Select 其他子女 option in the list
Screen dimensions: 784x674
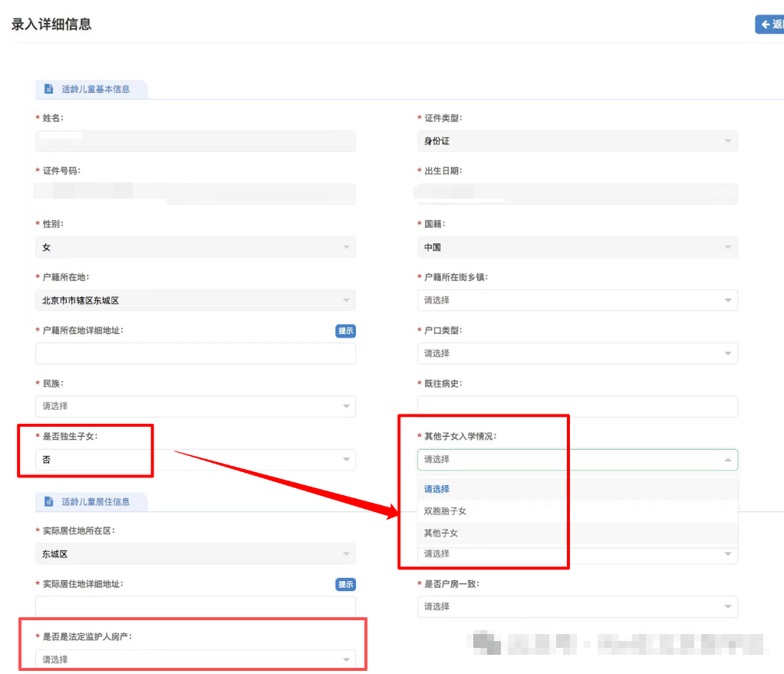[441, 533]
